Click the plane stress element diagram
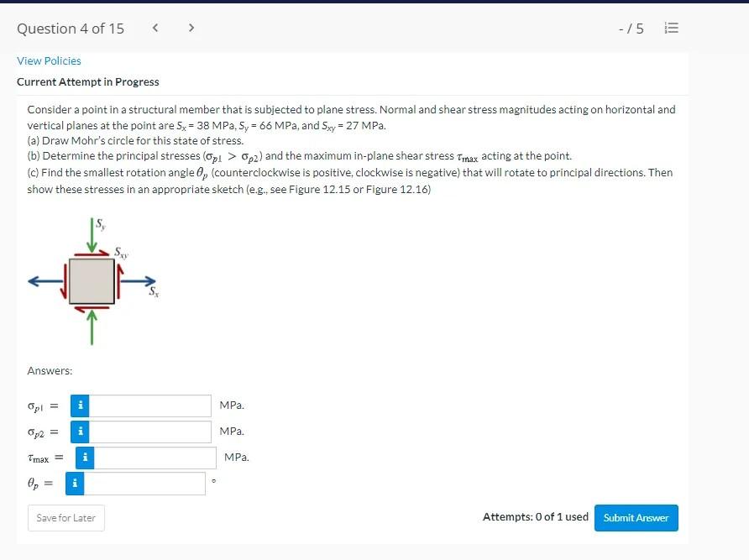The width and height of the screenshot is (749, 560). (x=91, y=280)
